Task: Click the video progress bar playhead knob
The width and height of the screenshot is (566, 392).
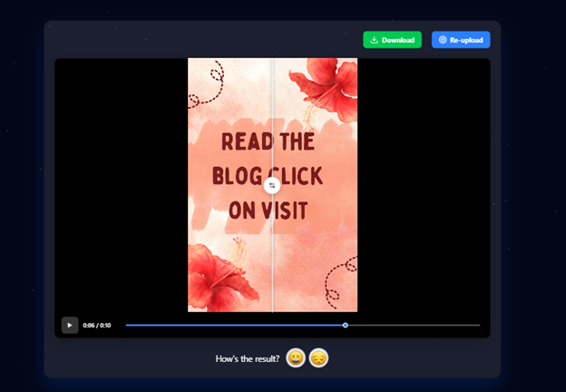Action: pyautogui.click(x=346, y=325)
